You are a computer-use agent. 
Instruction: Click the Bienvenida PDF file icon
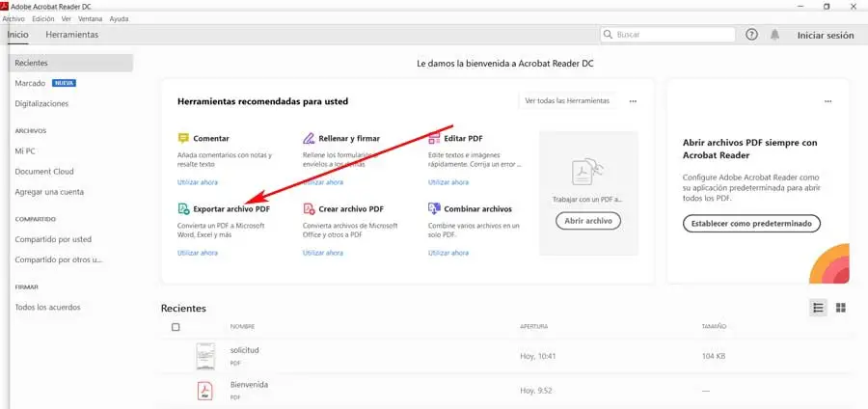coord(204,392)
